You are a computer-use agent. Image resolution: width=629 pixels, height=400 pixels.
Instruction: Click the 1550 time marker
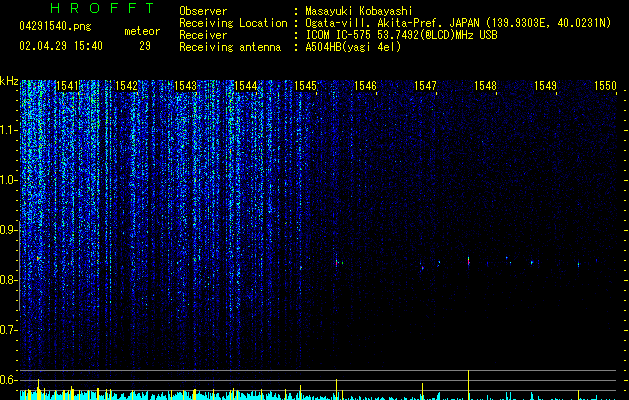point(605,86)
